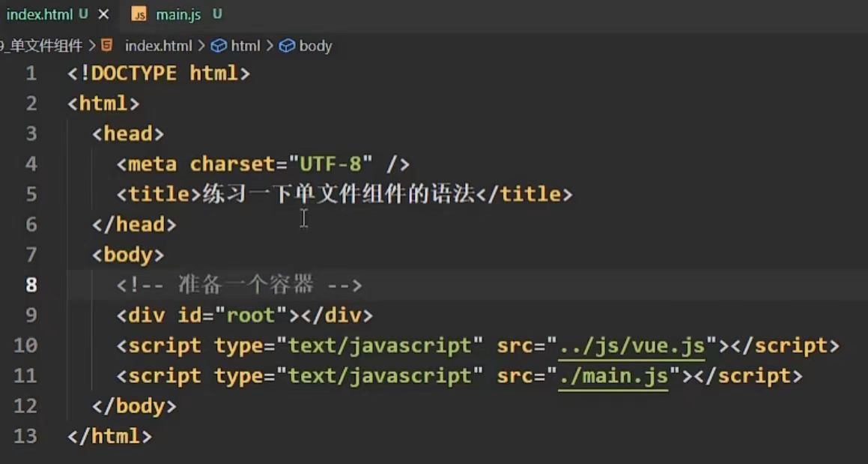Click the type attribute on line 10
The width and height of the screenshot is (868, 464).
(237, 346)
